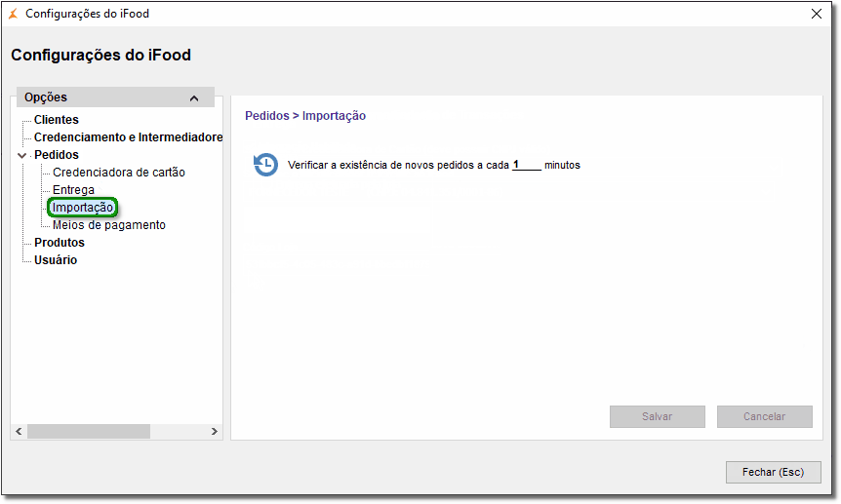Click the Pedidos > Importação breadcrumb heading

point(305,116)
